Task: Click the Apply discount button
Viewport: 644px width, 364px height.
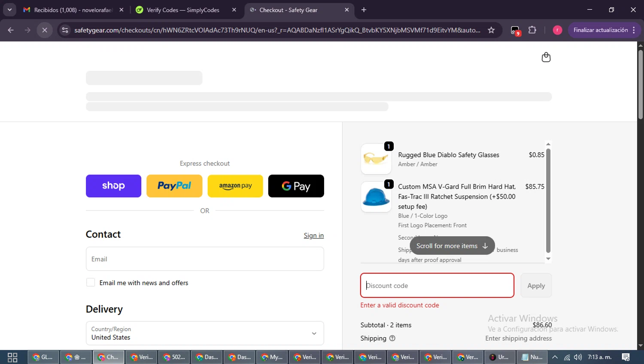Action: point(536,285)
